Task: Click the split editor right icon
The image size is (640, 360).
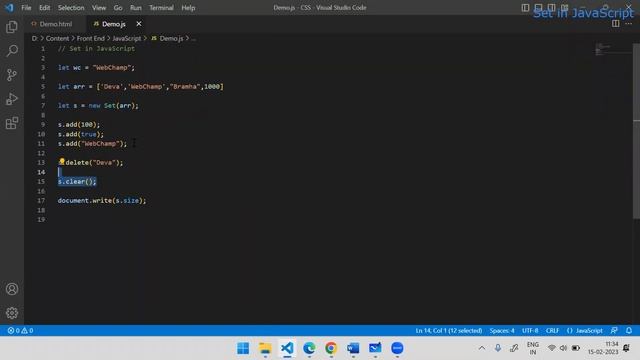Action: point(615,24)
